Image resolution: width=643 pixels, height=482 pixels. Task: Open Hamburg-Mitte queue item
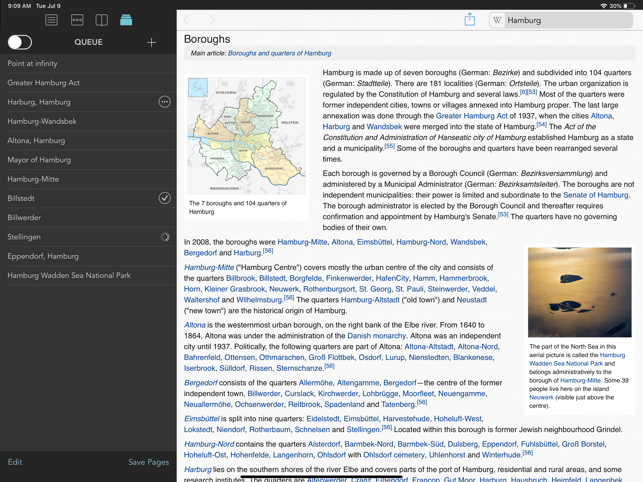pyautogui.click(x=88, y=179)
